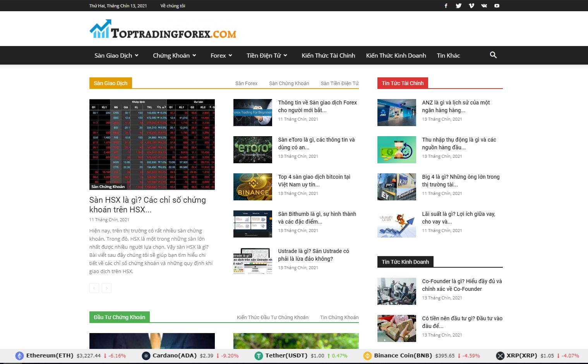
Task: Click the Binance Coin icon in the ticker
Action: [367, 356]
